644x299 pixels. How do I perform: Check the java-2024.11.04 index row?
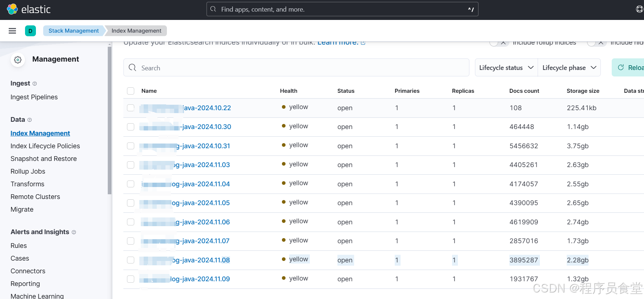[131, 184]
